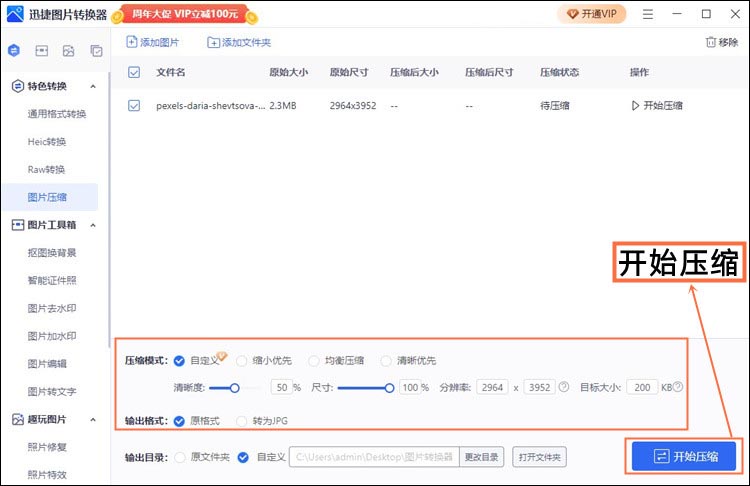Open Heic转换 in the sidebar
Screen dimensions: 750x486
click(x=49, y=142)
